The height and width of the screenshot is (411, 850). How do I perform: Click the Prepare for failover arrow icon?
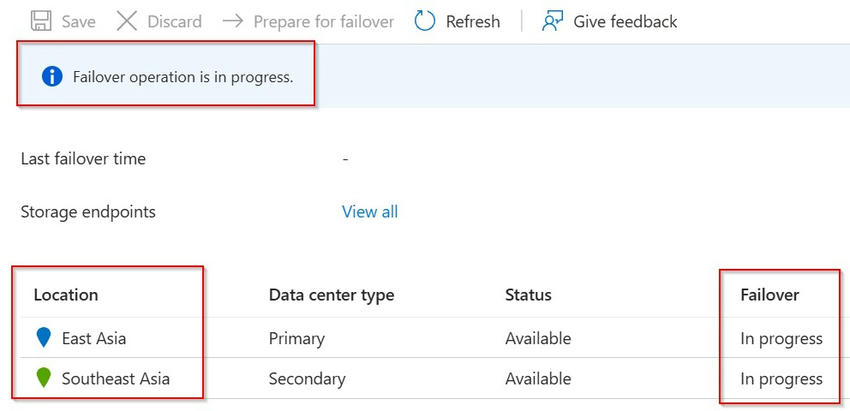233,21
